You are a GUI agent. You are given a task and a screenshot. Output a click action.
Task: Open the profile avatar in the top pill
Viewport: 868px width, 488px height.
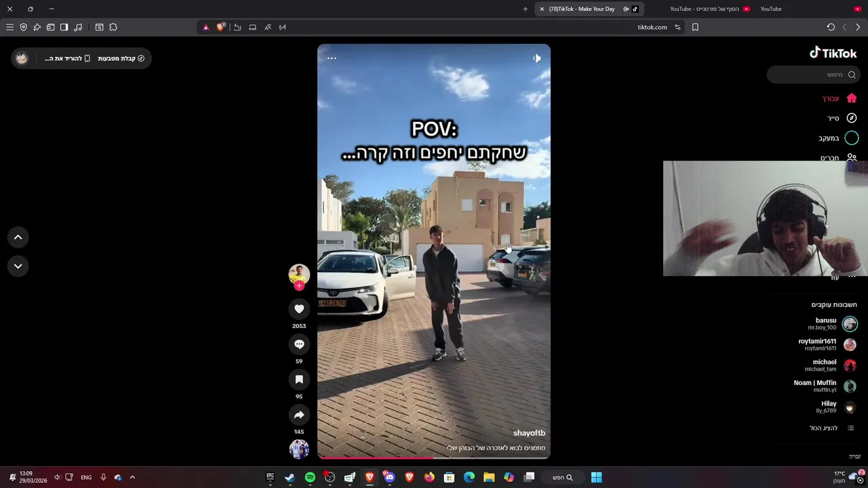(x=22, y=58)
